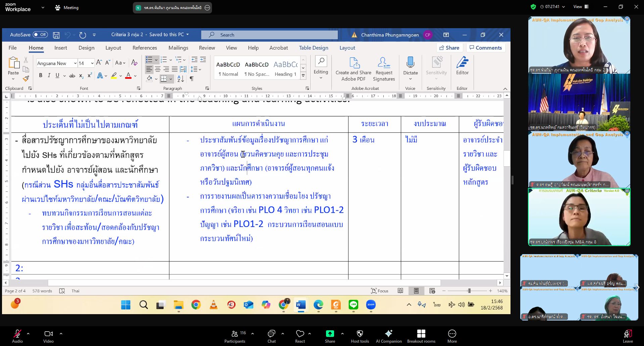Justify text in Paragraph group
The width and height of the screenshot is (644, 346).
point(175,69)
